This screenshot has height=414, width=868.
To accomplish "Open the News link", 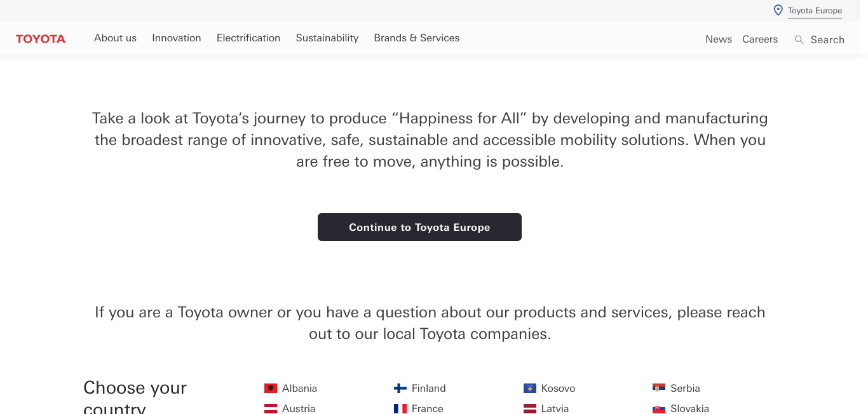I will click(x=719, y=39).
